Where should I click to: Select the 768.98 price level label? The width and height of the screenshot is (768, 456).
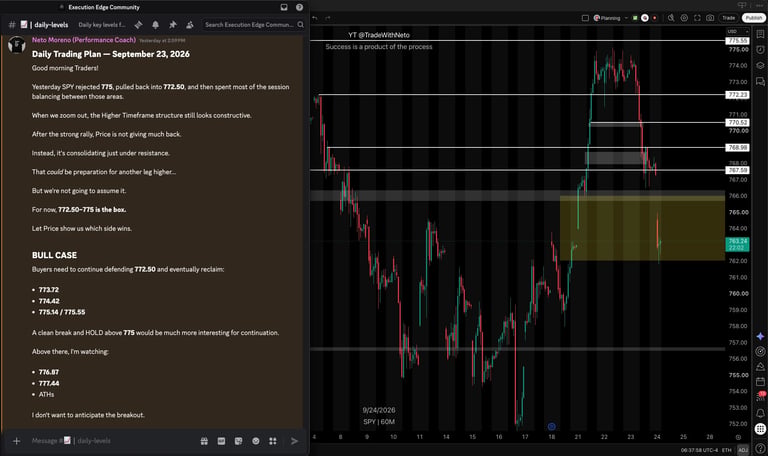737,147
